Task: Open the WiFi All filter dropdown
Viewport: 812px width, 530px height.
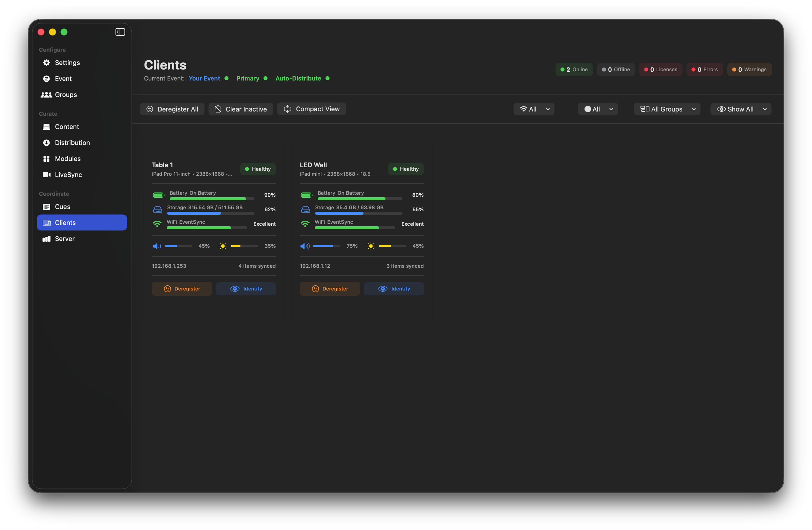Action: (534, 109)
